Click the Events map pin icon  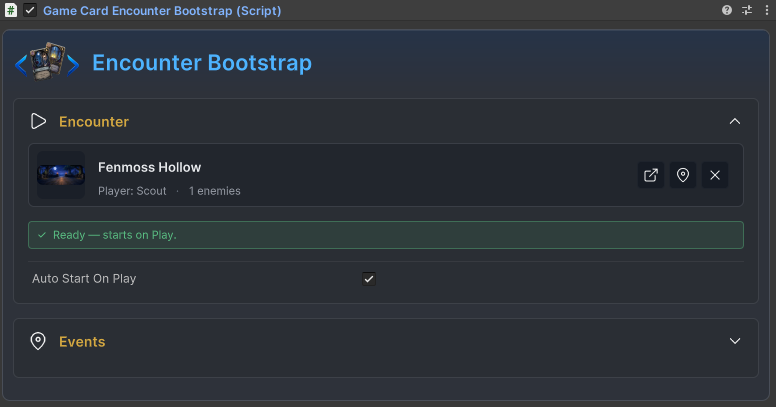point(38,341)
